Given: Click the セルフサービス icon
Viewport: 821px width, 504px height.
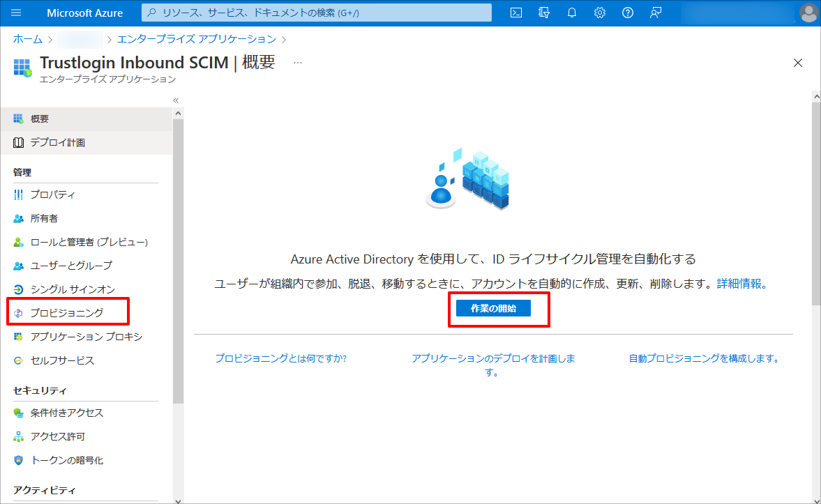Looking at the screenshot, I should click(18, 360).
